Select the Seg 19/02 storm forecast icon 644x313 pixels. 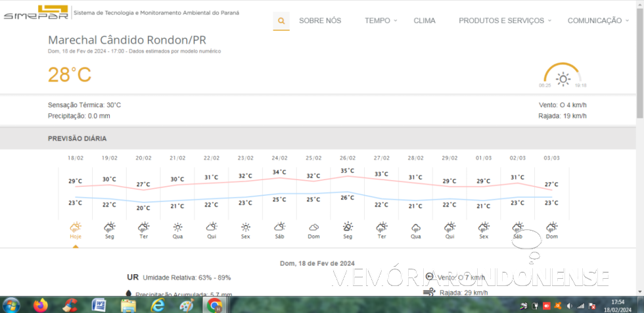110,227
